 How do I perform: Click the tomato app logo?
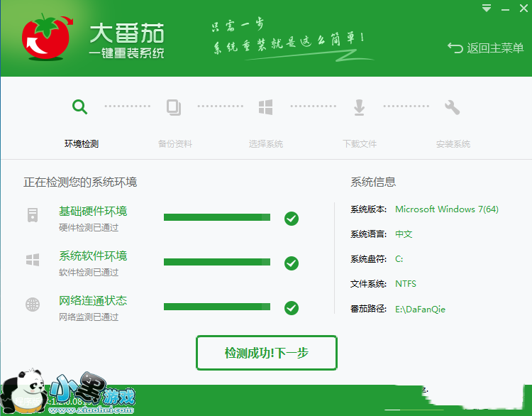pos(48,37)
